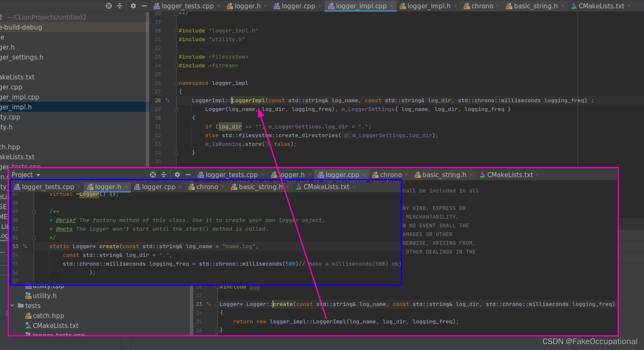
Task: Close logger.cpp tab in Project-header window
Action: click(364, 175)
